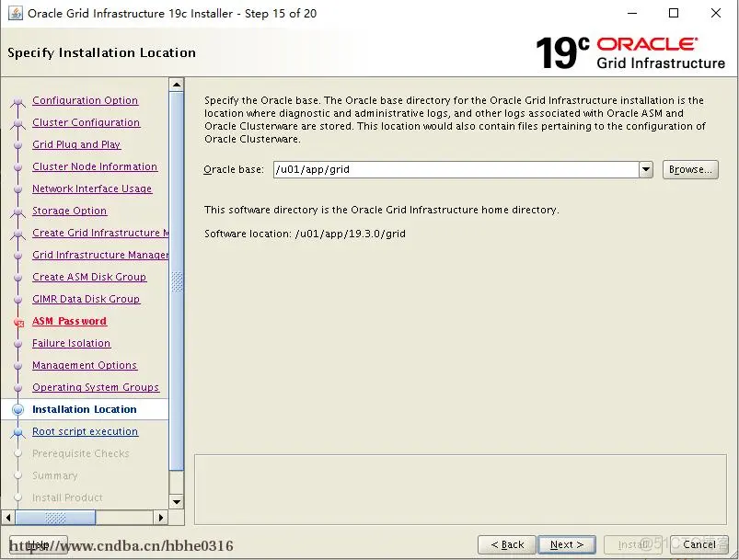Return to the ASM Password step
The image size is (739, 560).
pyautogui.click(x=69, y=321)
